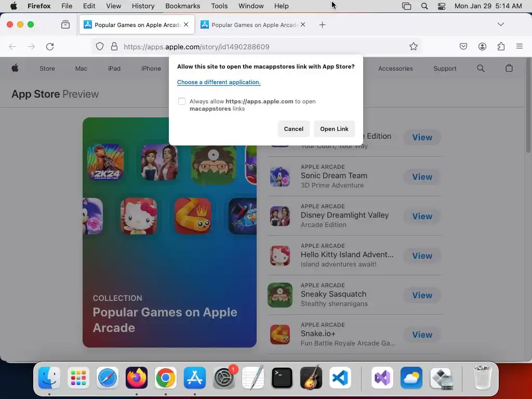Click the Open Link button
This screenshot has width=532, height=399.
coord(334,129)
